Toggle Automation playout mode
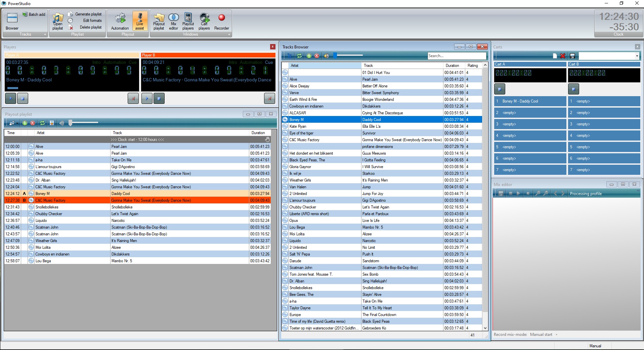644x350 pixels. [120, 21]
